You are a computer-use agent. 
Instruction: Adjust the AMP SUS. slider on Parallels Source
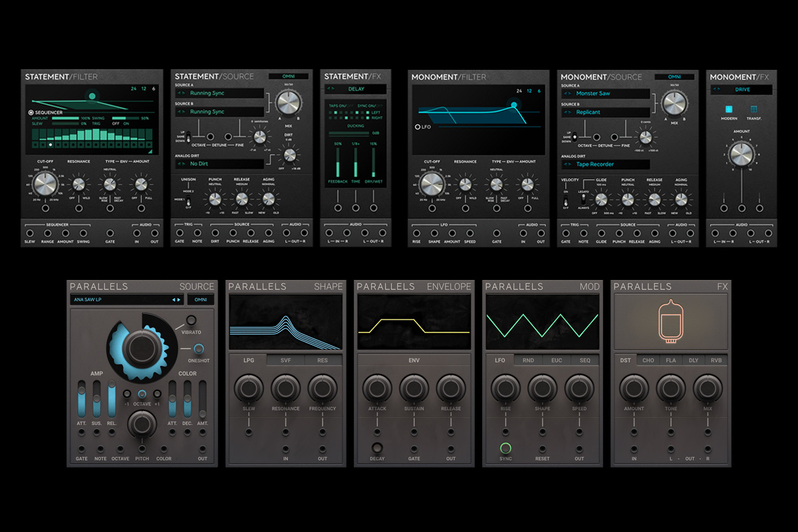(96, 398)
